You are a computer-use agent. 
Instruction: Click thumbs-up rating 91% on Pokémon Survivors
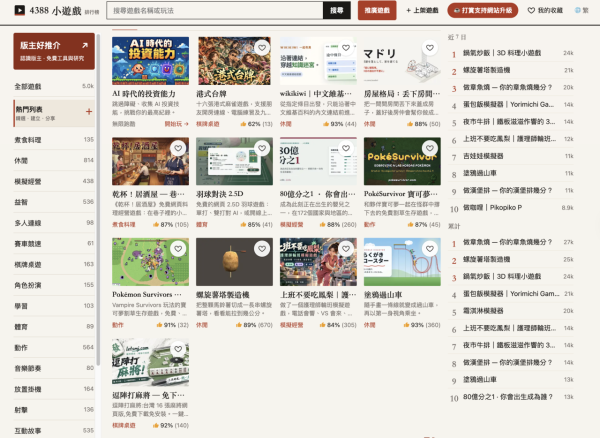(173, 325)
